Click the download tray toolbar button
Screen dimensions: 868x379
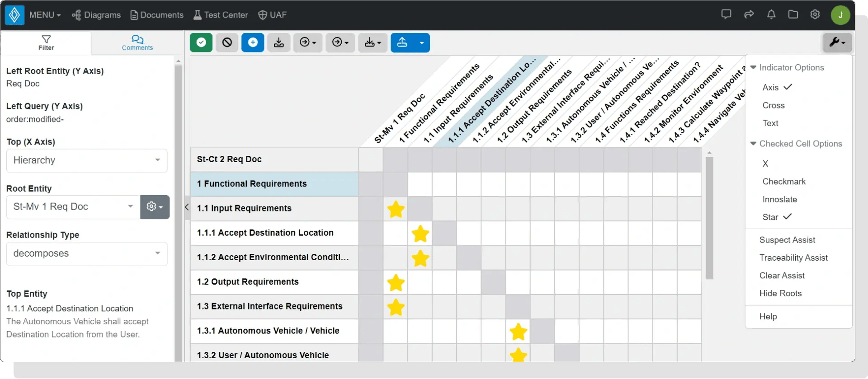pos(279,42)
